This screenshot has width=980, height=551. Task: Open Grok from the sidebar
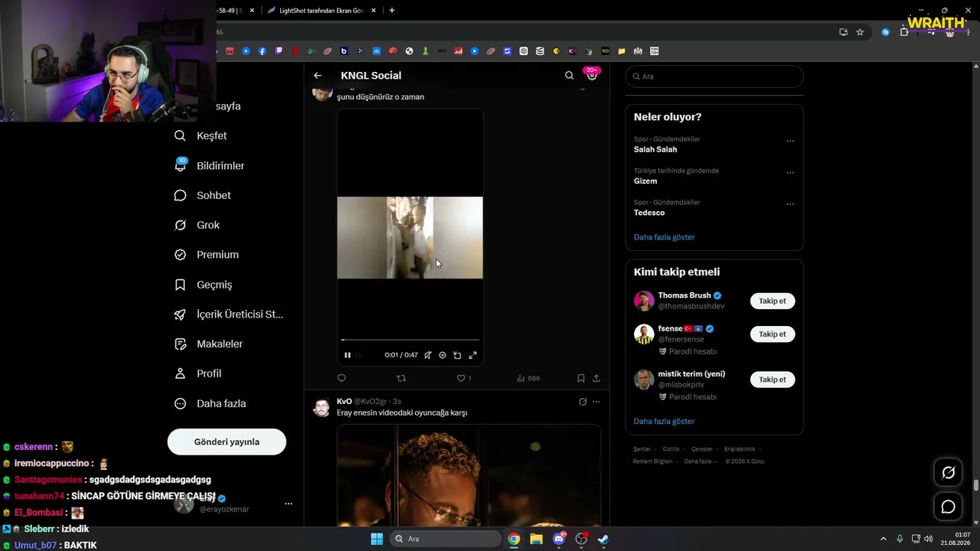tap(198, 225)
